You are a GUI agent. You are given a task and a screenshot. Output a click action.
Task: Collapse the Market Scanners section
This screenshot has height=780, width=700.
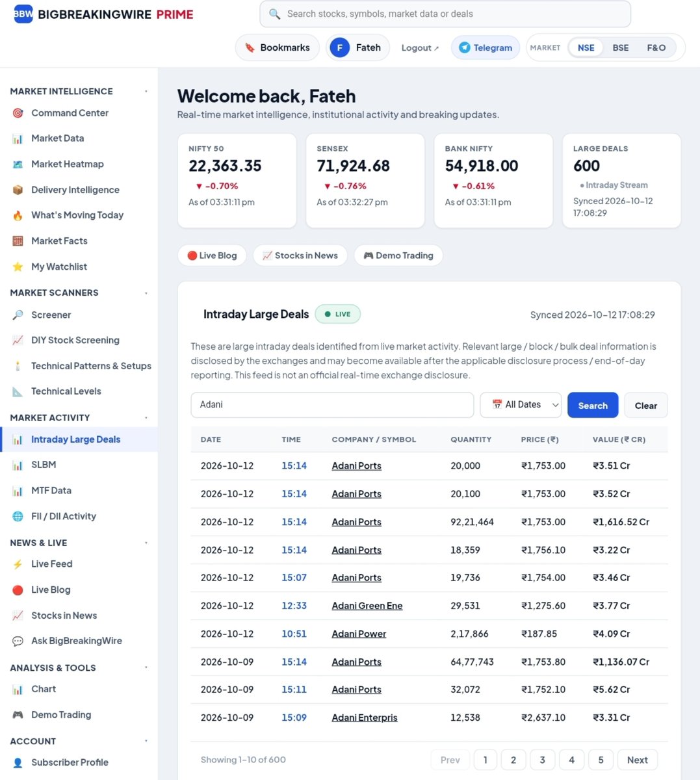(146, 293)
